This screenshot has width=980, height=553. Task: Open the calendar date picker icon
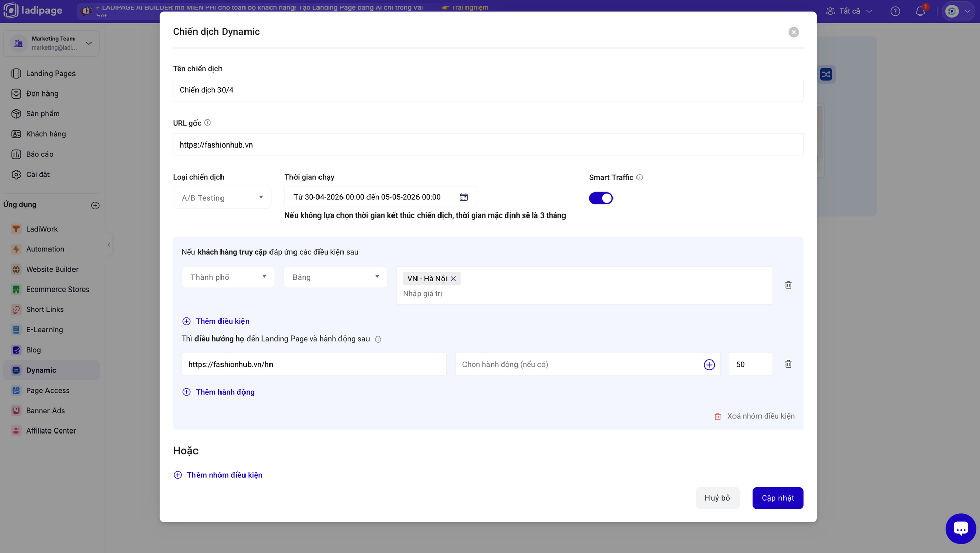click(463, 197)
